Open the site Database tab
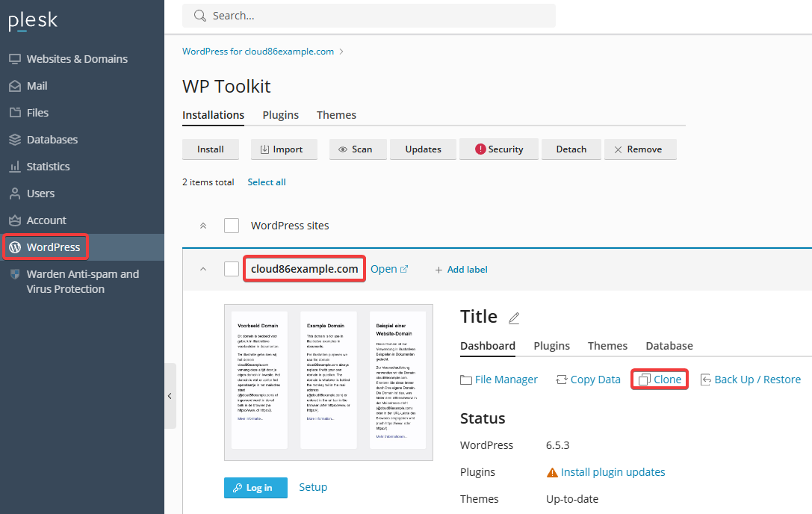 pos(669,346)
